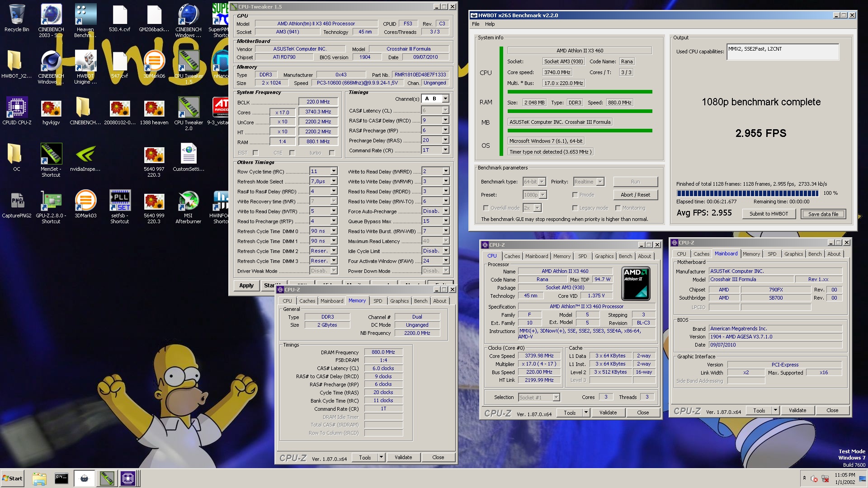The width and height of the screenshot is (868, 488).
Task: Open Tools dropdown arrow in CPU-Z Mainboard window
Action: [775, 410]
